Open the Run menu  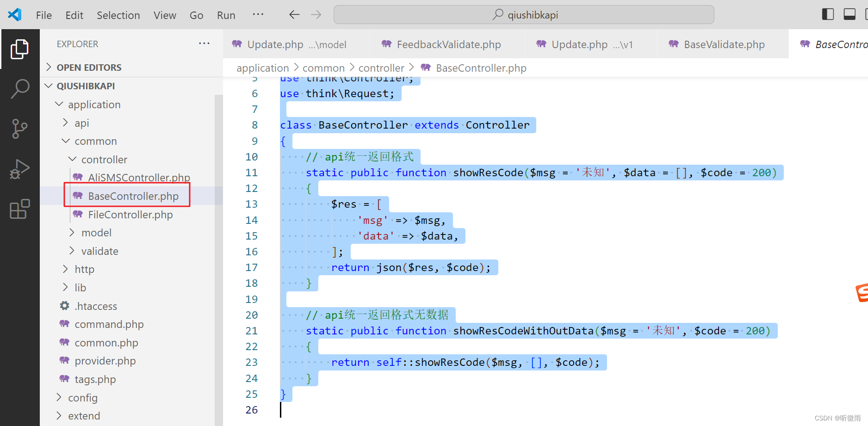(x=226, y=15)
